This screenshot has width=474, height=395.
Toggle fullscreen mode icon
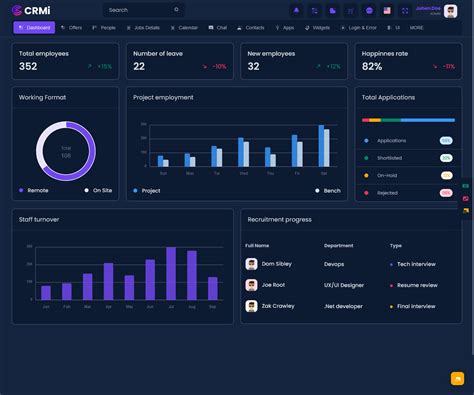405,11
